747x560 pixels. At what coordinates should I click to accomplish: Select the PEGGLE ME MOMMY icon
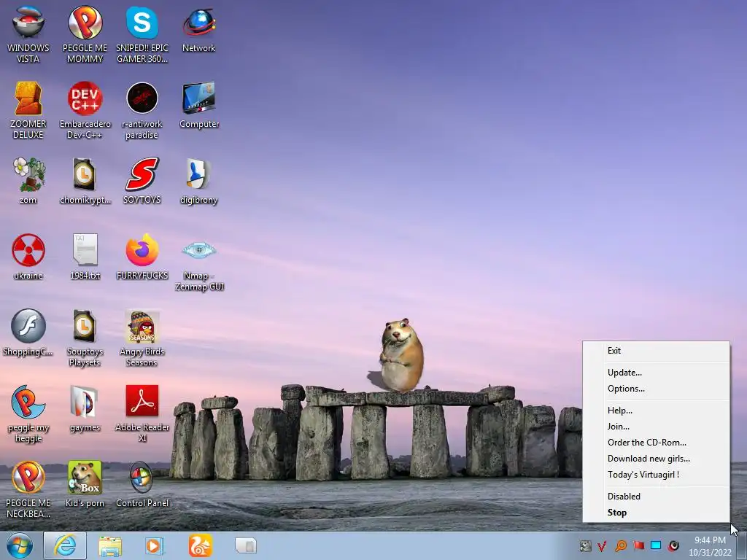pos(85,35)
